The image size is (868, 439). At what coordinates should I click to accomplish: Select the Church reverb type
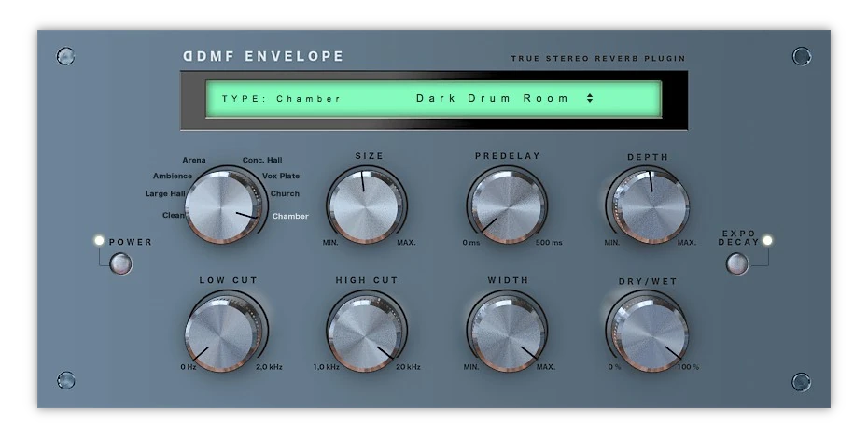pyautogui.click(x=285, y=193)
